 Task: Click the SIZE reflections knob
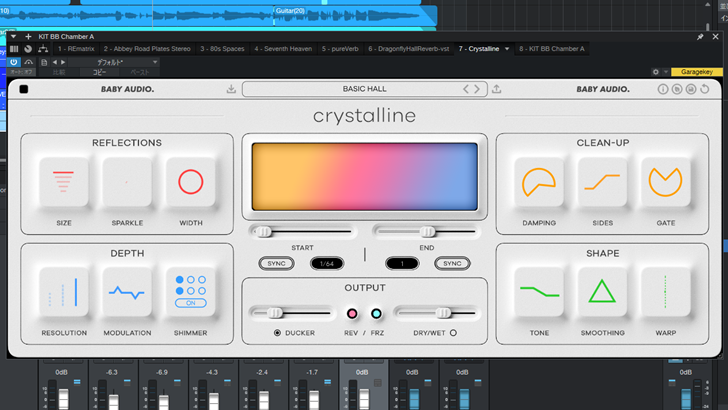coord(64,182)
